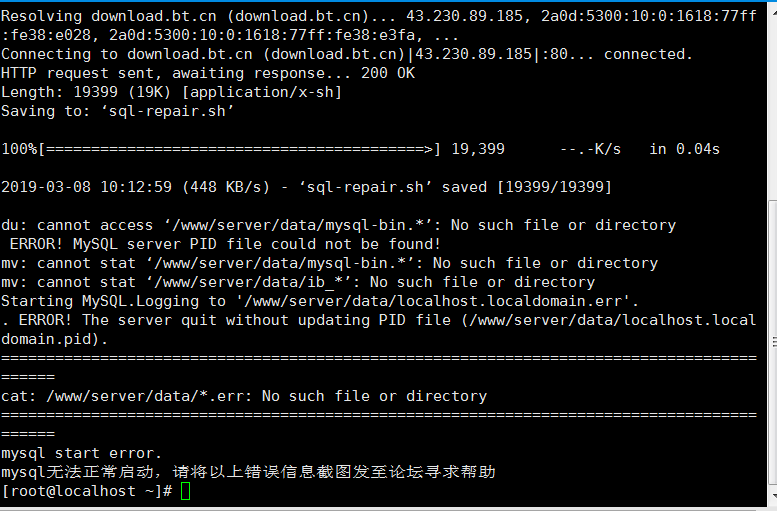Click the green cursor block at the prompt
This screenshot has width=777, height=511.
[x=185, y=491]
